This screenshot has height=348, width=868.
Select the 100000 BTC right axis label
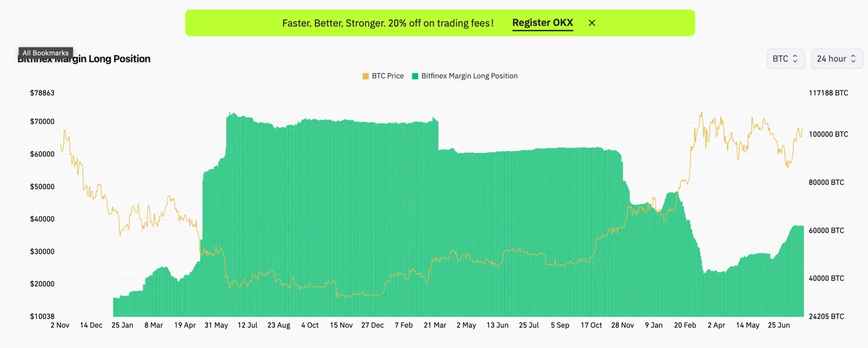tap(829, 135)
